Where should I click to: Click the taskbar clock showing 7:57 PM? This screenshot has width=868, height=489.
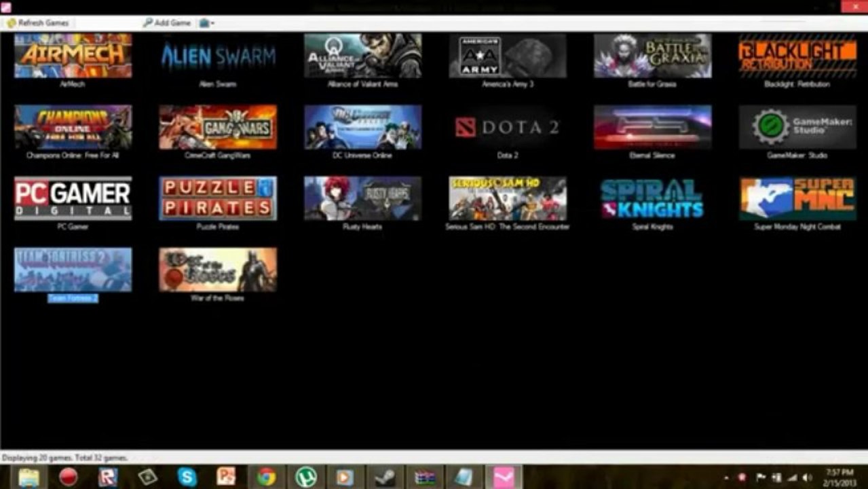tap(842, 477)
